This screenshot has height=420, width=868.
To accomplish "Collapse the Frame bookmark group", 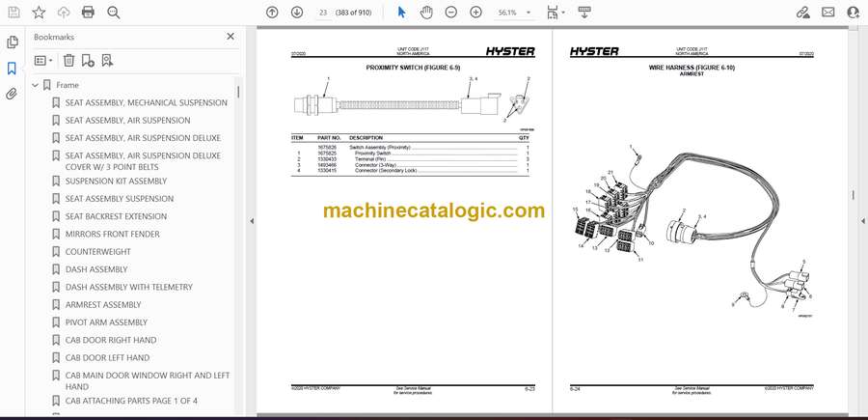I will 35,85.
